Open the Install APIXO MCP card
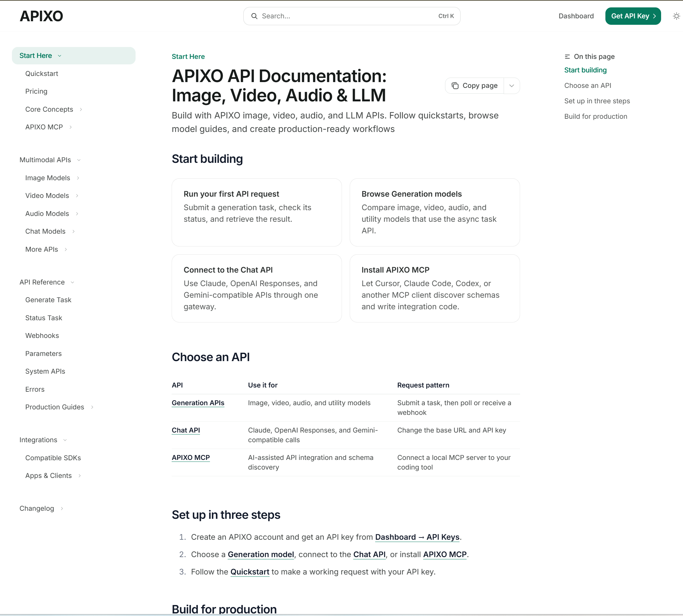Image resolution: width=683 pixels, height=616 pixels. click(x=434, y=288)
